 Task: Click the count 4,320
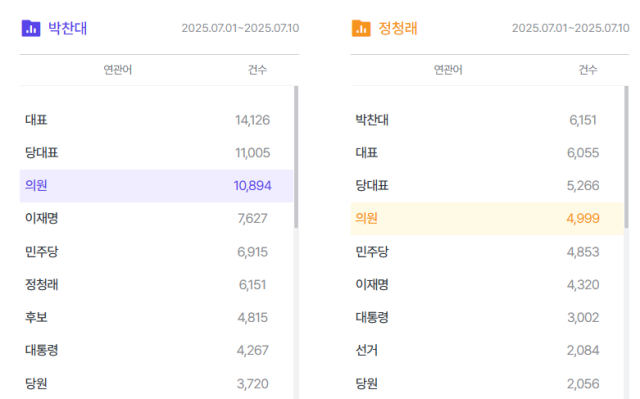coord(583,284)
